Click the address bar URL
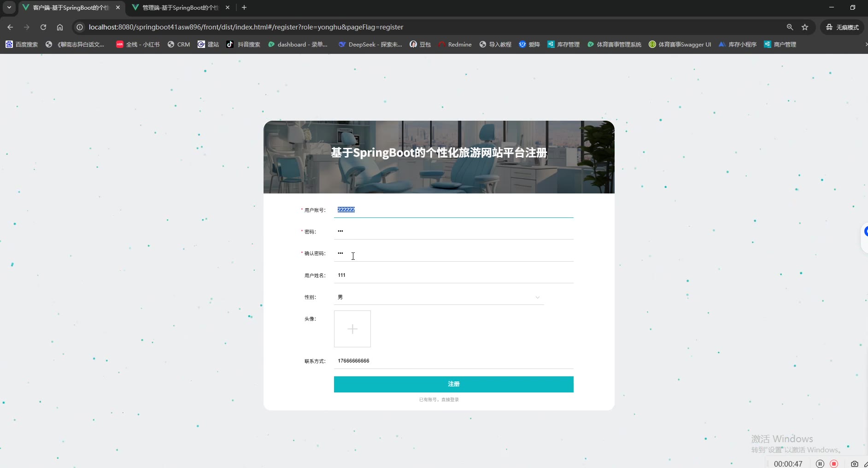Viewport: 868px width, 468px height. 246,27
